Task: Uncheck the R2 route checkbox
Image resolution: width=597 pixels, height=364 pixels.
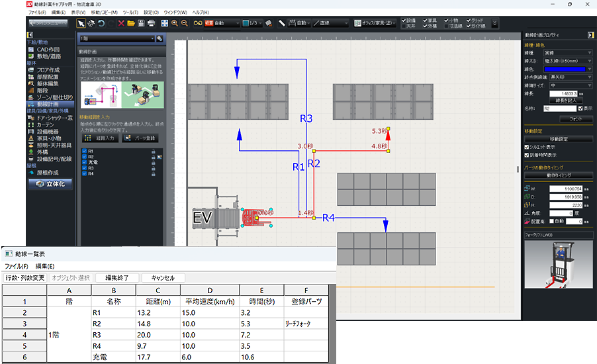Action: coord(83,157)
